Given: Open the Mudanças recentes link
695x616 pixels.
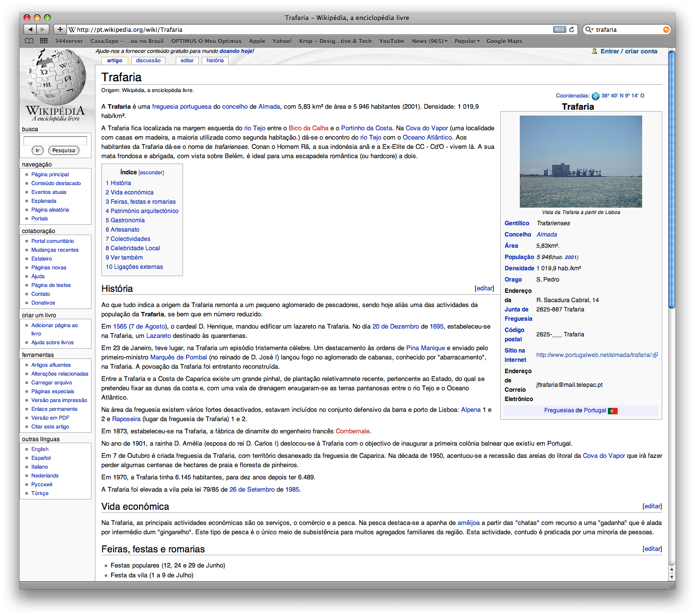Looking at the screenshot, I should point(55,250).
